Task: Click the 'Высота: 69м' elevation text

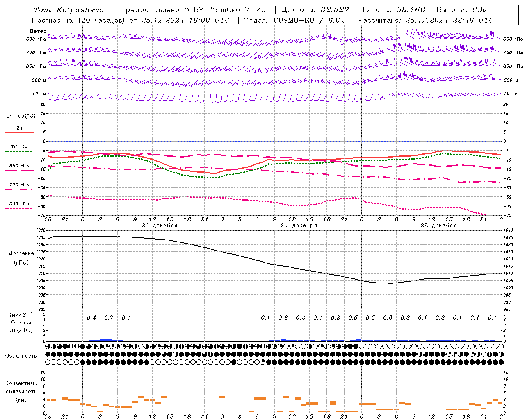Action: point(462,10)
